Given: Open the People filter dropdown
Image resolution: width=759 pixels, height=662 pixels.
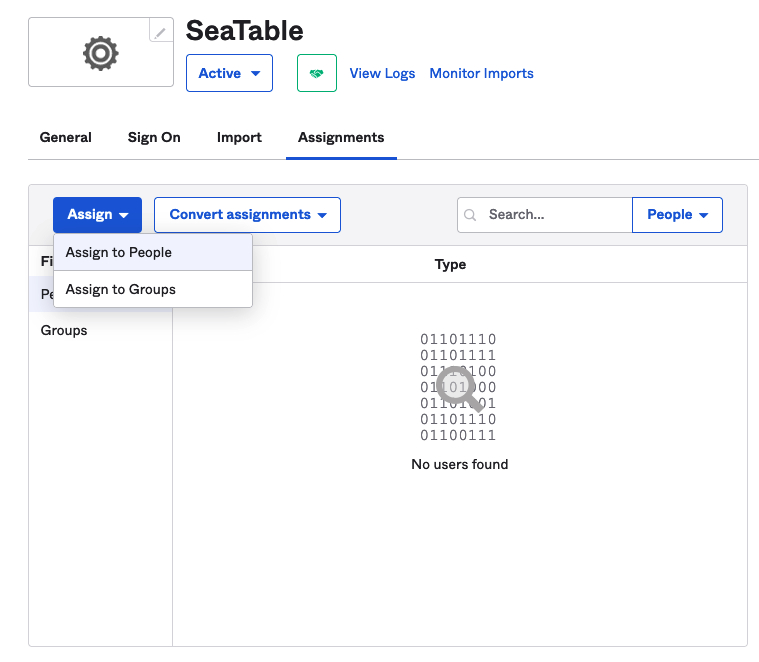Looking at the screenshot, I should click(x=677, y=214).
